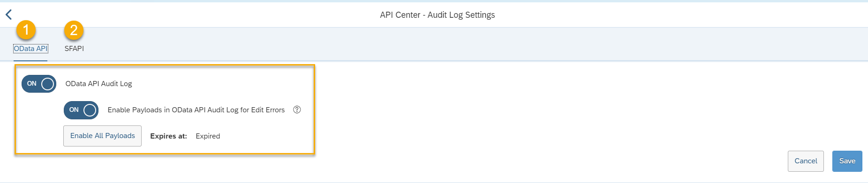Click the 'OData API Audit Log' label text
This screenshot has width=868, height=183.
[x=98, y=84]
